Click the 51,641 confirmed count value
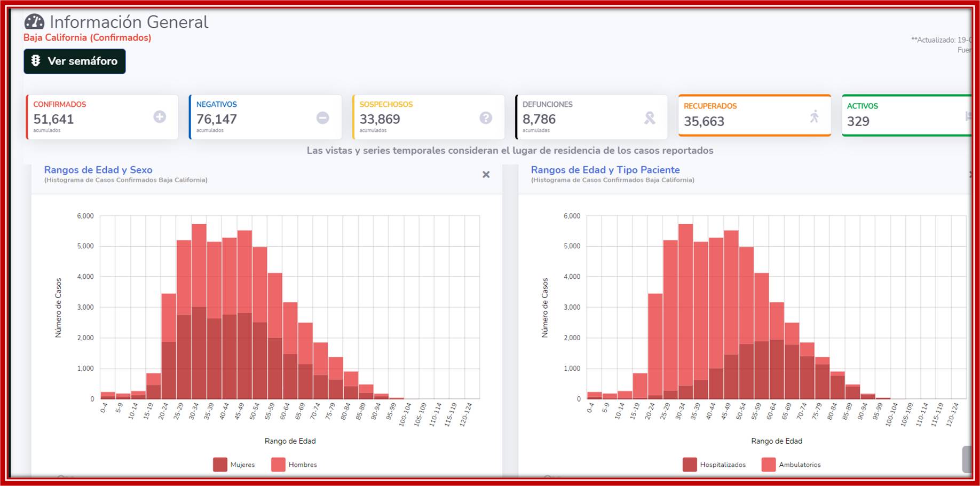 pyautogui.click(x=53, y=119)
